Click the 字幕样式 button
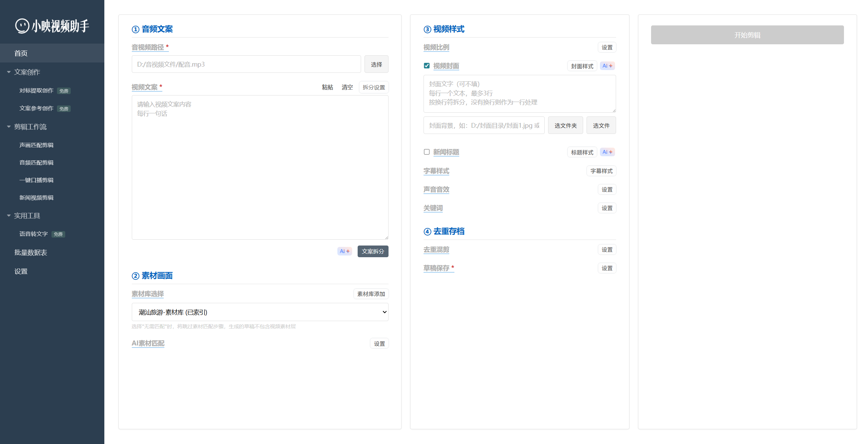Screen dimensions: 868x444 [601, 171]
